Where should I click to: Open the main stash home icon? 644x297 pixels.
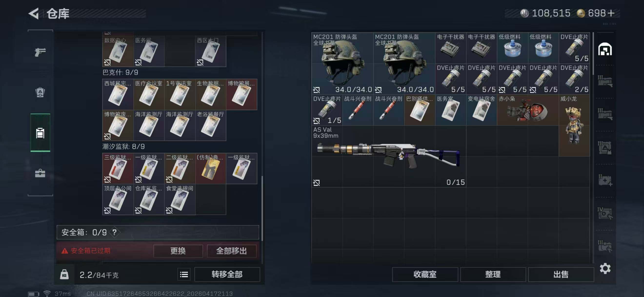coord(605,49)
